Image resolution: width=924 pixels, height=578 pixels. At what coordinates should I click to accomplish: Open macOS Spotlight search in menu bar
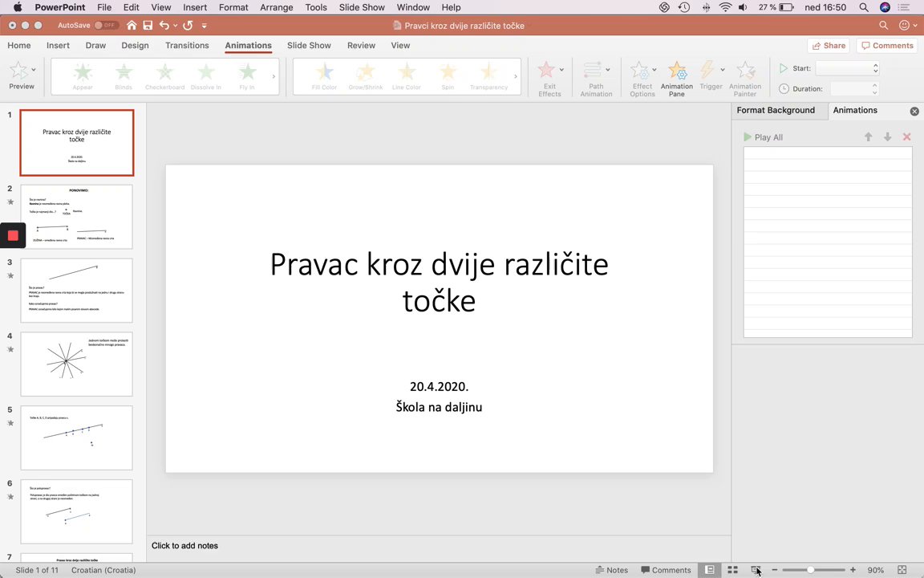(863, 7)
